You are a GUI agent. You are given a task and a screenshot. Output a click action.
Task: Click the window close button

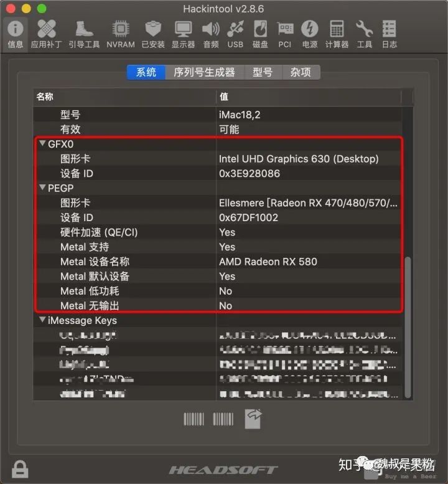pyautogui.click(x=11, y=8)
